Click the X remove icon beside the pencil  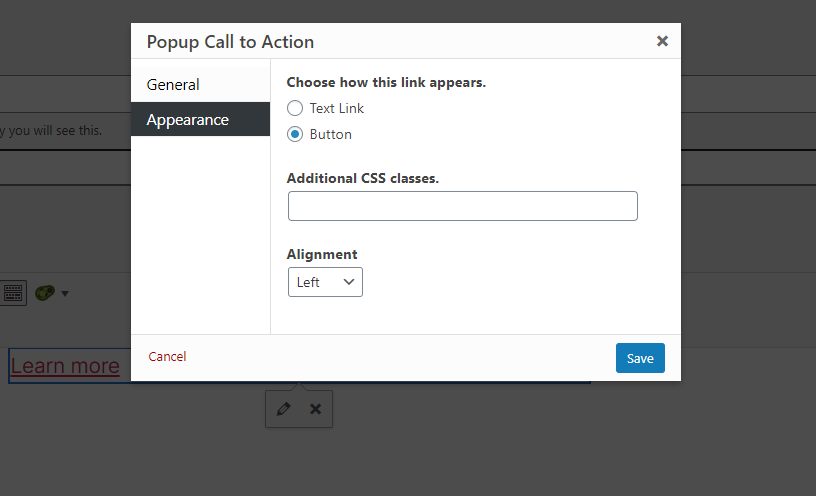point(315,409)
